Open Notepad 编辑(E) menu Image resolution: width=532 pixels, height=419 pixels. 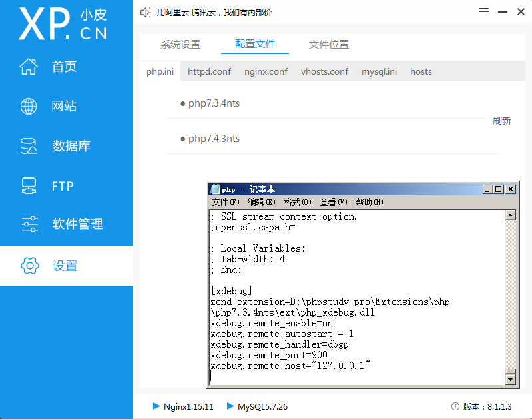[x=262, y=202]
